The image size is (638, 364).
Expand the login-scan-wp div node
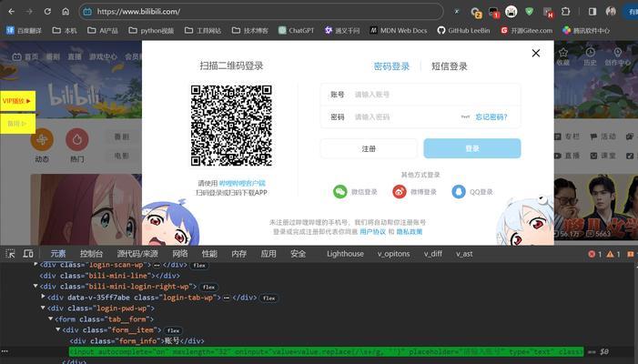35,265
